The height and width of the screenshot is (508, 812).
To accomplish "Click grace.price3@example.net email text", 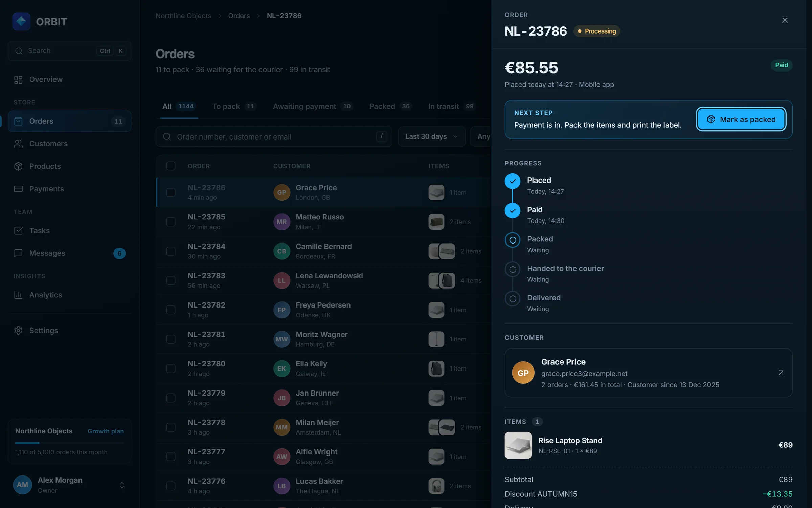I will 584,373.
